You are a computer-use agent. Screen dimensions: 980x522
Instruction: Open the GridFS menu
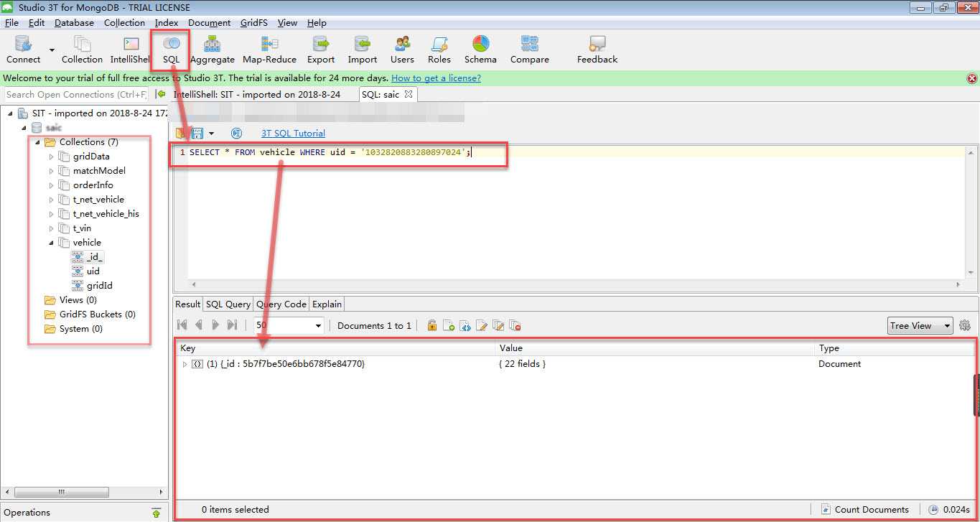click(254, 22)
